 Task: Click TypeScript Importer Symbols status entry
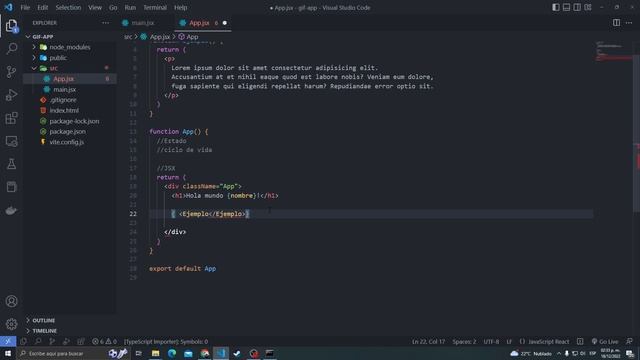point(166,341)
